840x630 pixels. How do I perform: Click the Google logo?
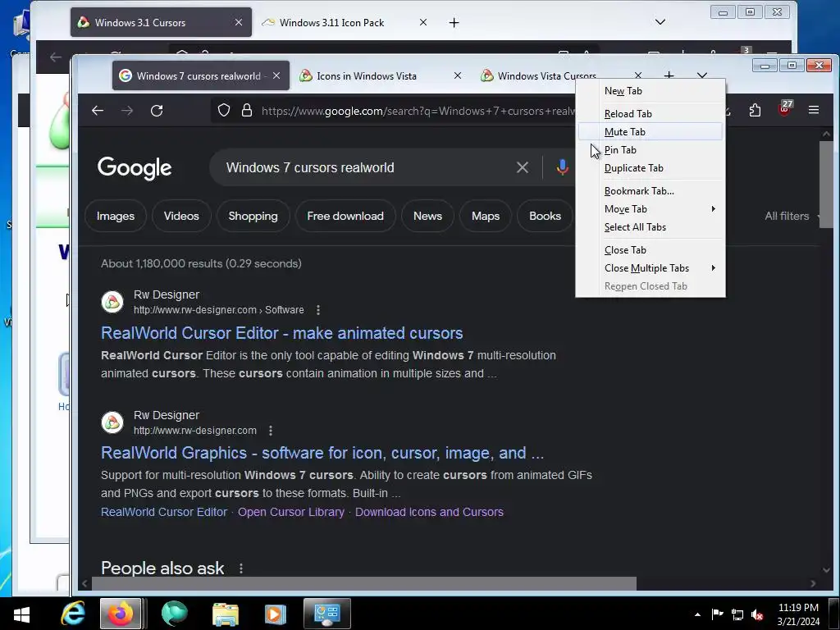[135, 167]
